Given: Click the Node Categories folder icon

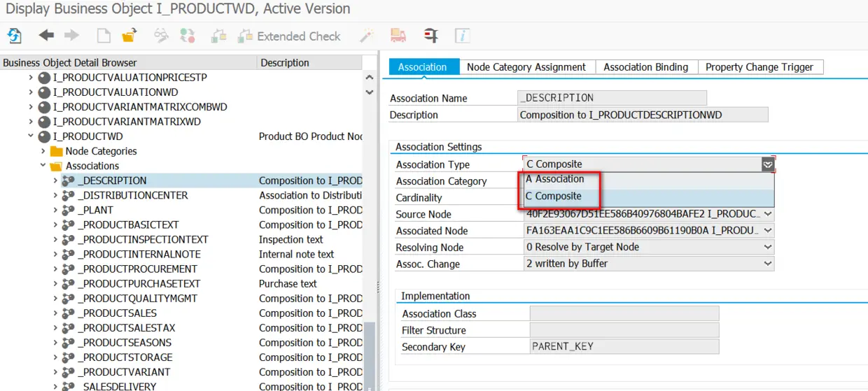Looking at the screenshot, I should [x=57, y=151].
